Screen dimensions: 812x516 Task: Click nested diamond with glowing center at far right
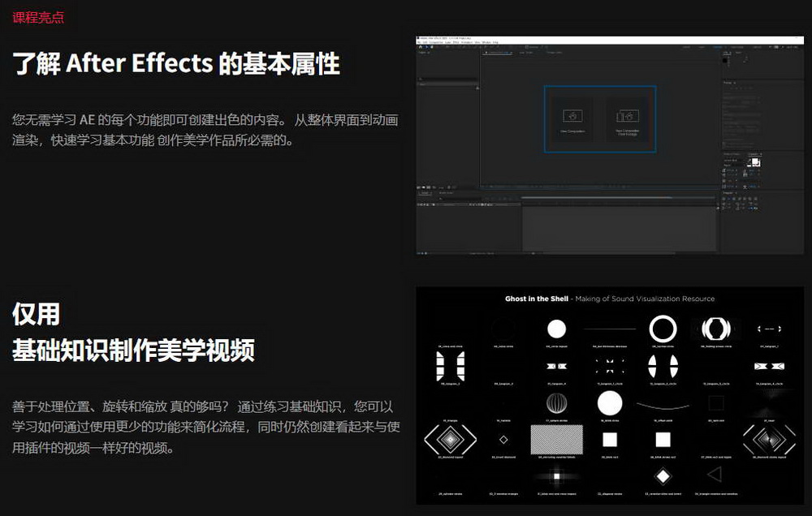click(x=769, y=440)
